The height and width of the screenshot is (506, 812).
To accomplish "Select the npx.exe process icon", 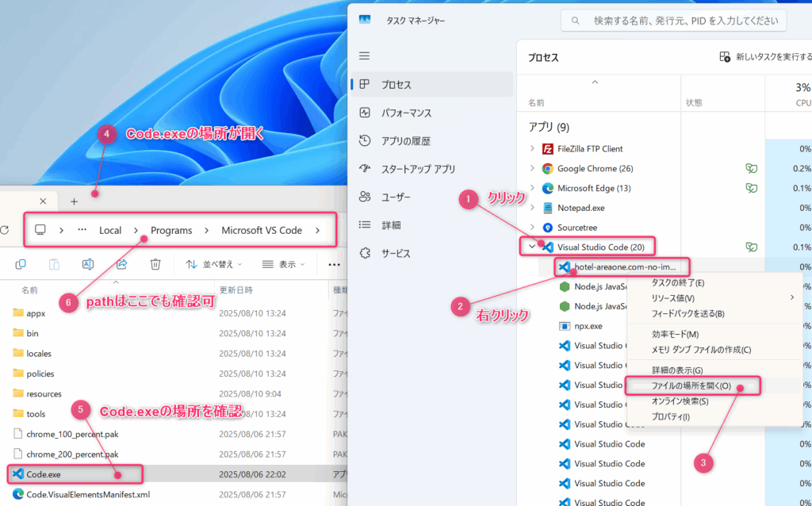I will pos(565,326).
